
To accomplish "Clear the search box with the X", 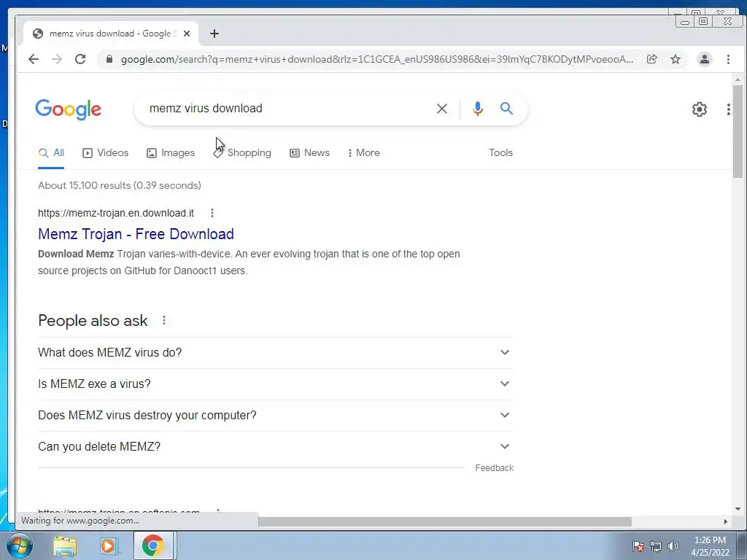I will (x=441, y=109).
